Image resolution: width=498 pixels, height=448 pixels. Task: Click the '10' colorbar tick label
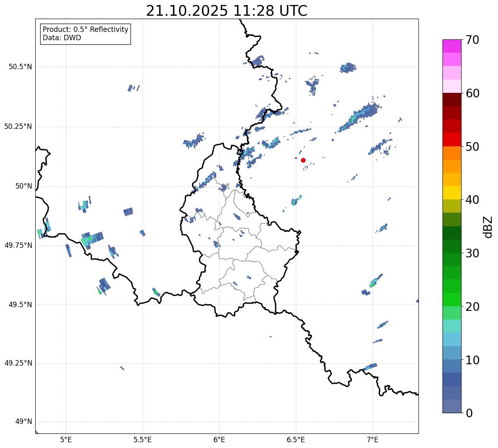[x=472, y=360]
